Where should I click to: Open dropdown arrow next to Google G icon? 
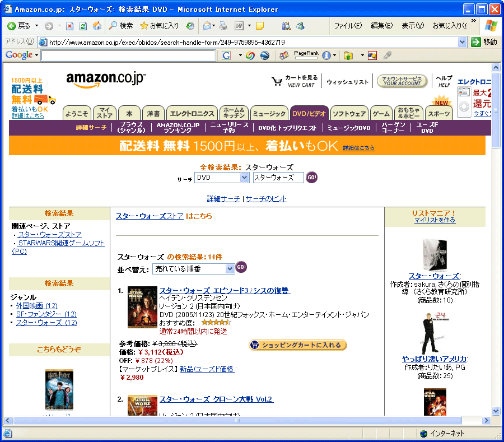click(240, 55)
